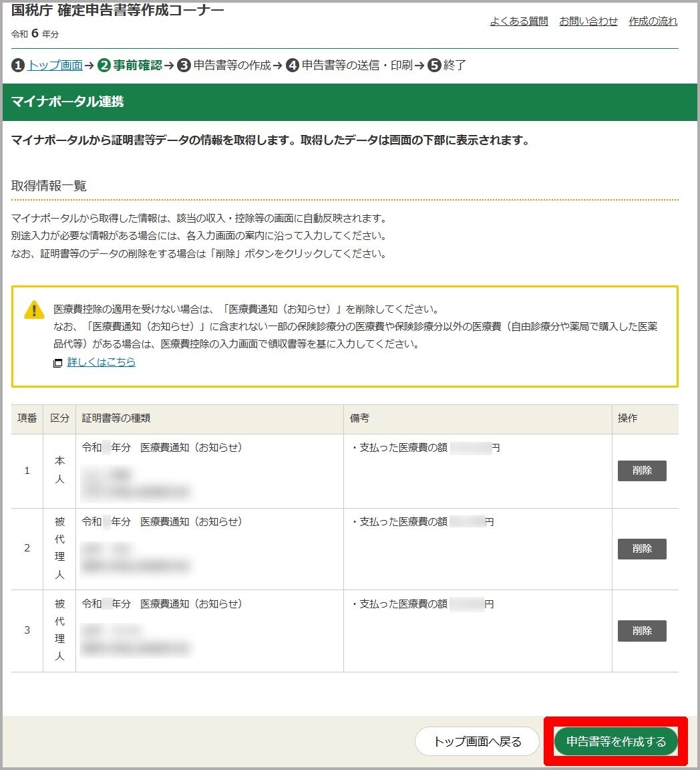700x770 pixels.
Task: Click 支払った医療費の額 in row 1
Action: coord(403,447)
